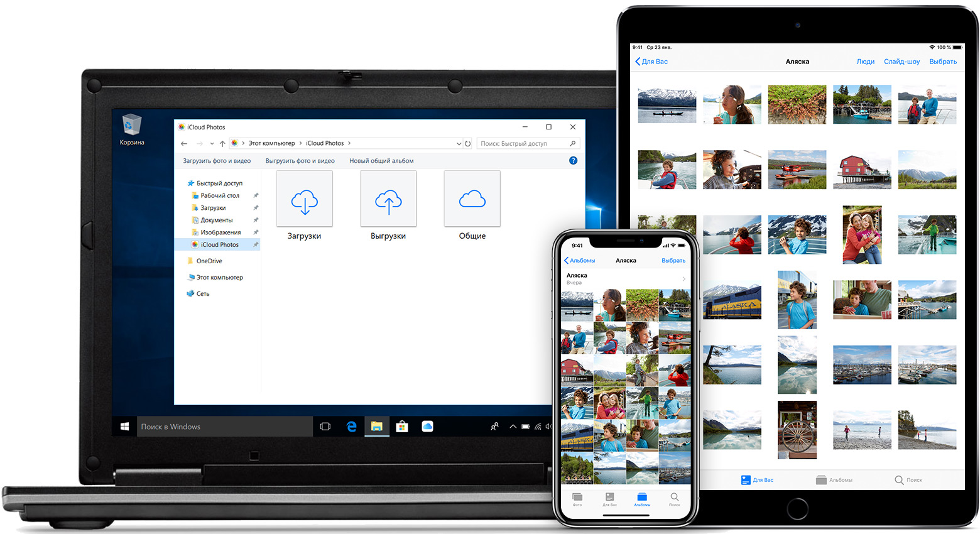
Task: Click the Быстрый доступ search field
Action: 528,143
